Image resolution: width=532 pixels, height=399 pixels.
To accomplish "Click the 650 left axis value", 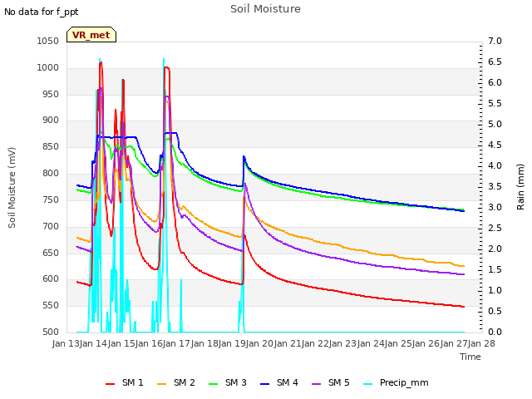I will pyautogui.click(x=51, y=253).
